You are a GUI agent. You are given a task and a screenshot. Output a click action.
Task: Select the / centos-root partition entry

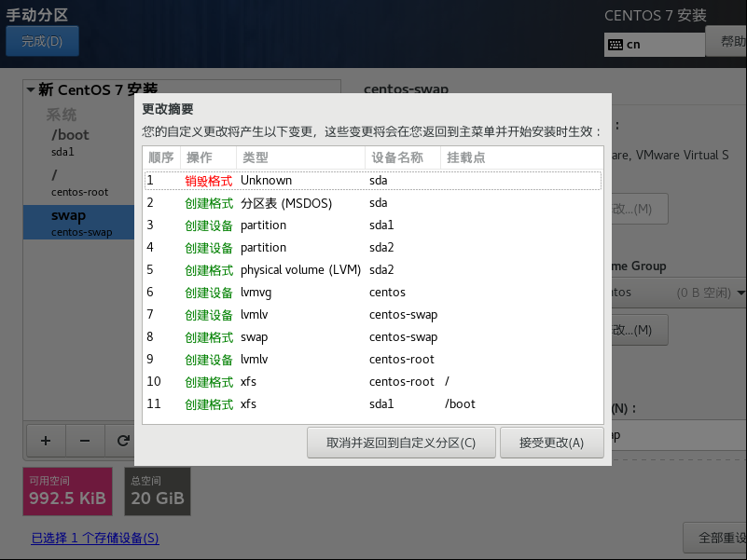pos(79,184)
